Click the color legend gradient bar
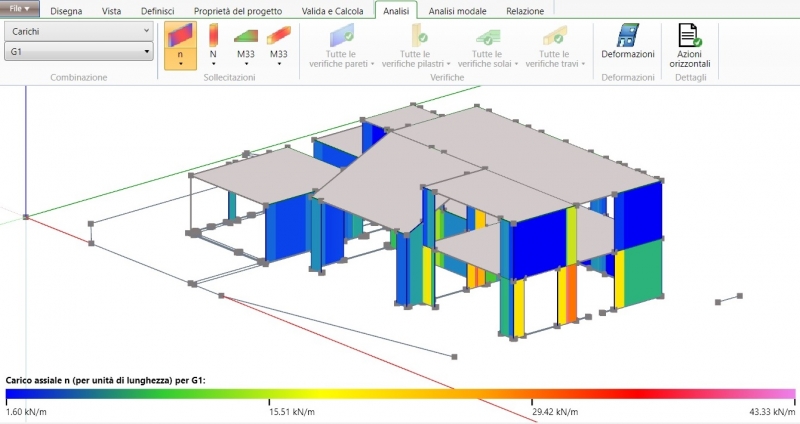The image size is (800, 424). click(401, 394)
